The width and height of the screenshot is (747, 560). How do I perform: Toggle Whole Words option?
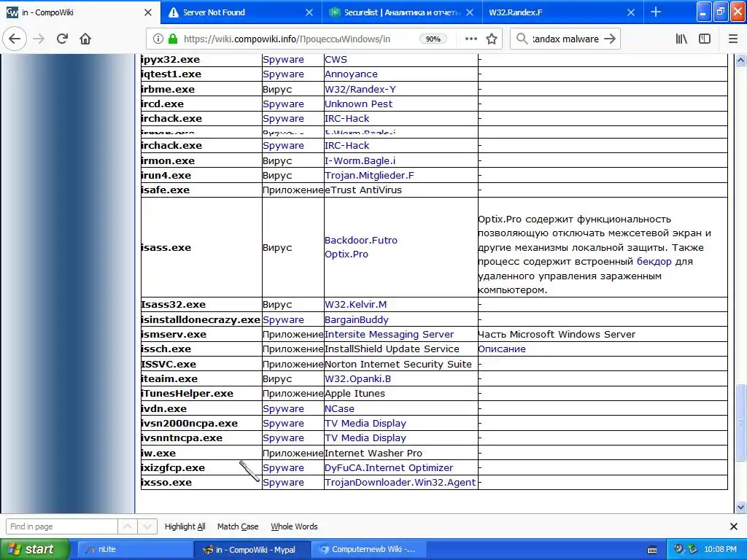(x=294, y=526)
